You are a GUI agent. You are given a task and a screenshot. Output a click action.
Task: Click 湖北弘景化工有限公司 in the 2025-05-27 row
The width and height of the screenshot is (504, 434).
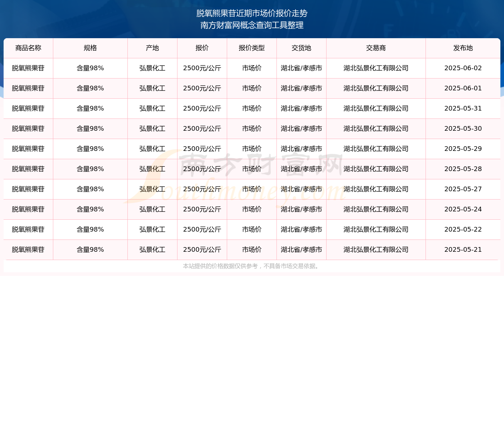click(376, 189)
